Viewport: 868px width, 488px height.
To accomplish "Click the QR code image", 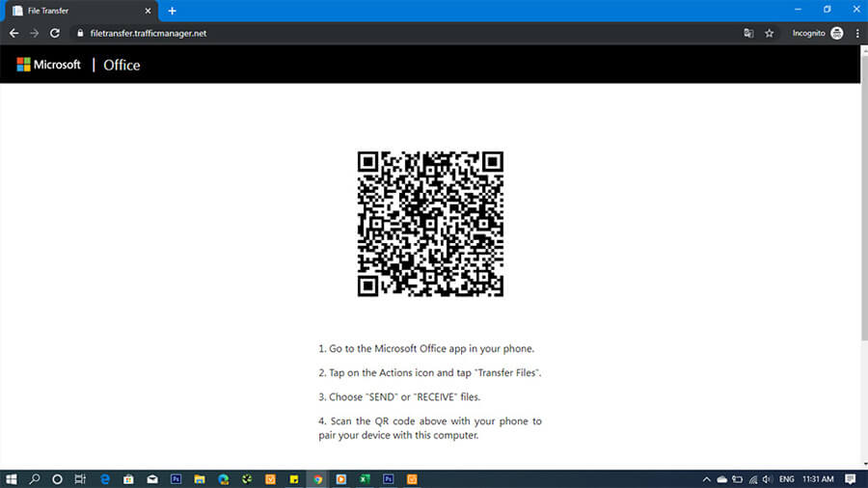I will coord(430,224).
